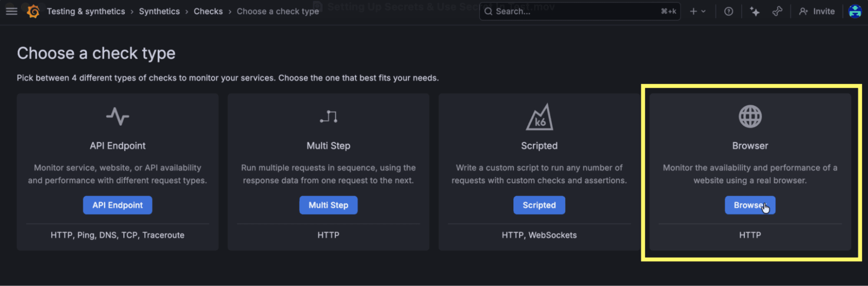Focus the Search input field
868x286 pixels.
[580, 11]
